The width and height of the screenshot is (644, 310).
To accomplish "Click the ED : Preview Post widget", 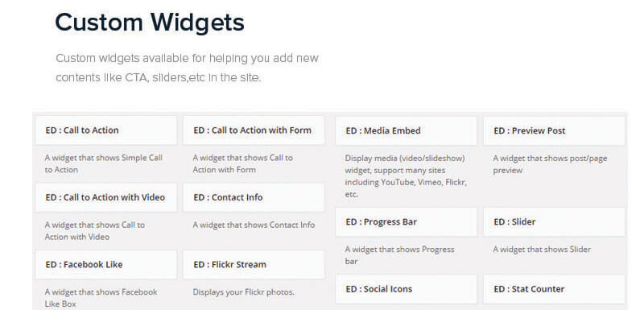I will pos(554,131).
